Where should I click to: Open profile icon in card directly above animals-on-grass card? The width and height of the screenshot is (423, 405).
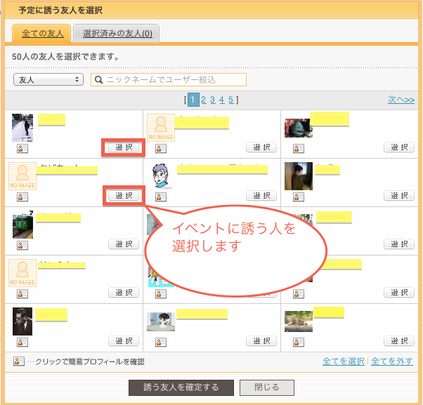pos(298,294)
